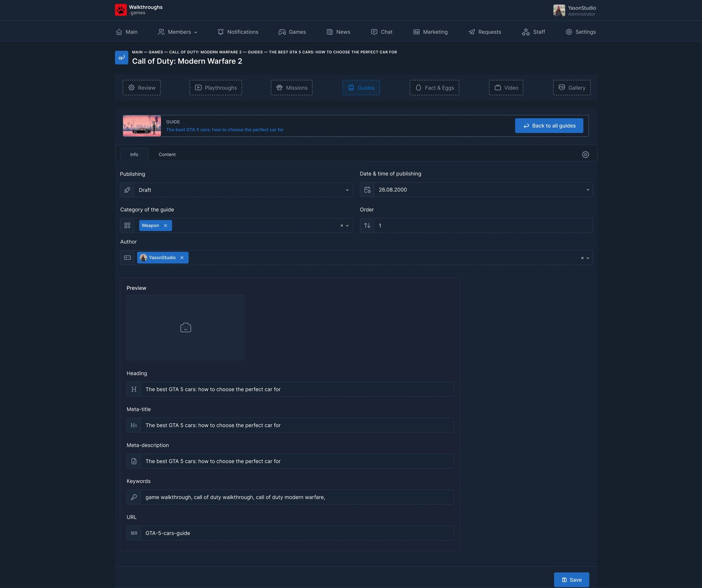
Task: Click the SEO icon beside URL field
Action: point(134,533)
